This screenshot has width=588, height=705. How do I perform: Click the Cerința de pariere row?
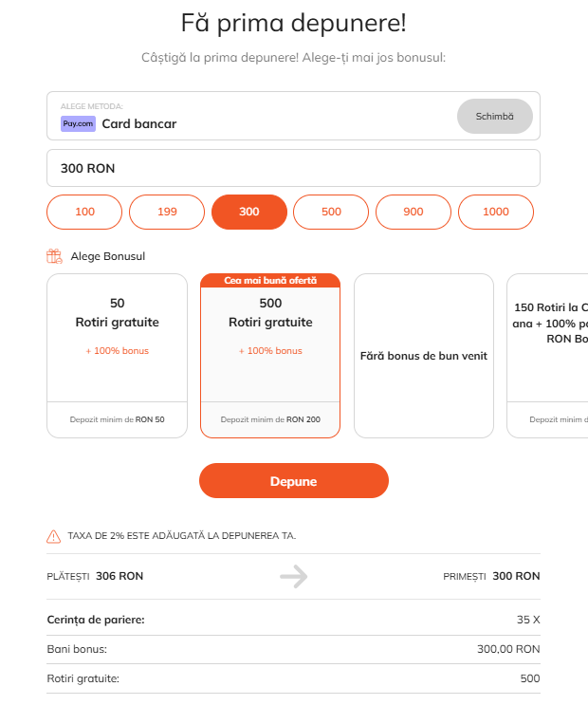point(293,620)
